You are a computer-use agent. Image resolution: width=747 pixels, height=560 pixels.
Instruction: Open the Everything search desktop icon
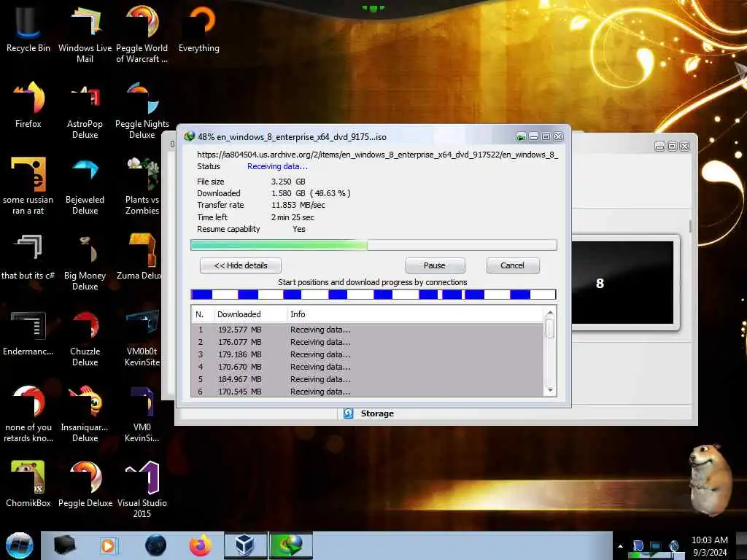coord(198,28)
